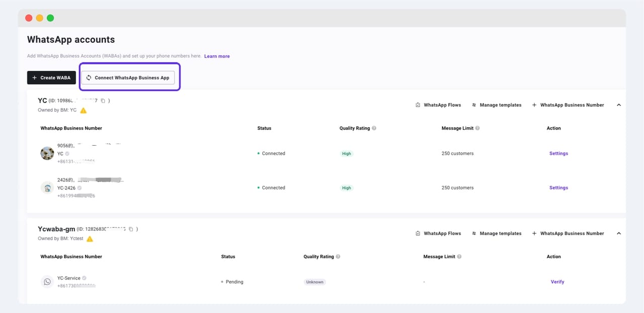Click Message Limit help icon in Ycwaba-gm table
The width and height of the screenshot is (644, 313).
pos(459,257)
